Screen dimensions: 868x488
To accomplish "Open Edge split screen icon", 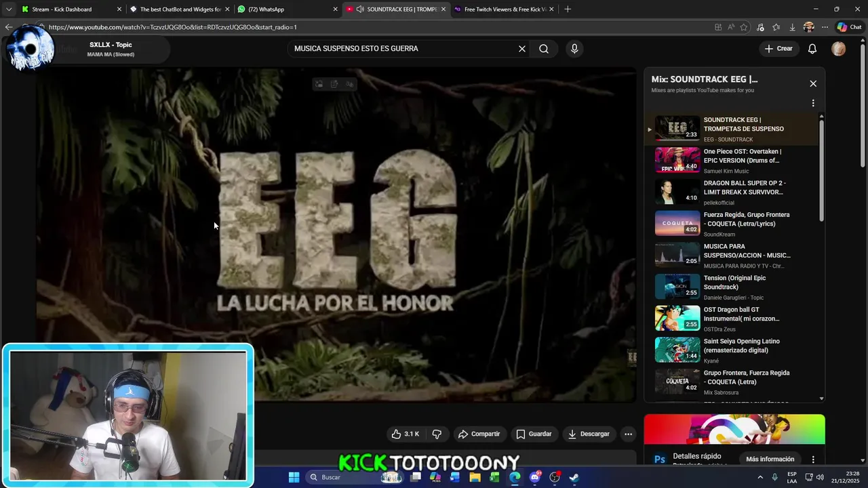I will click(718, 27).
